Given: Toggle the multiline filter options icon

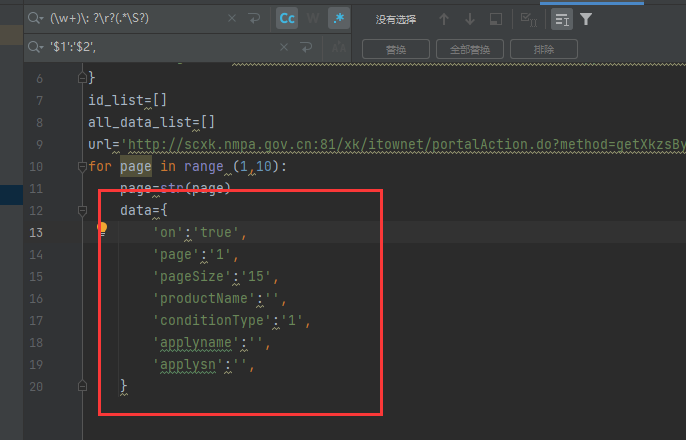Looking at the screenshot, I should tap(562, 19).
